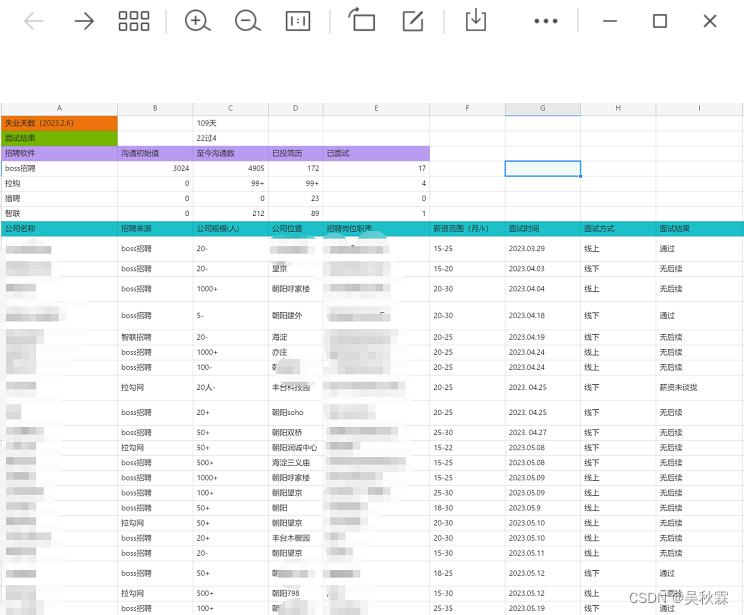
Task: Click the '至今沟通数' header cell
Action: pos(231,153)
